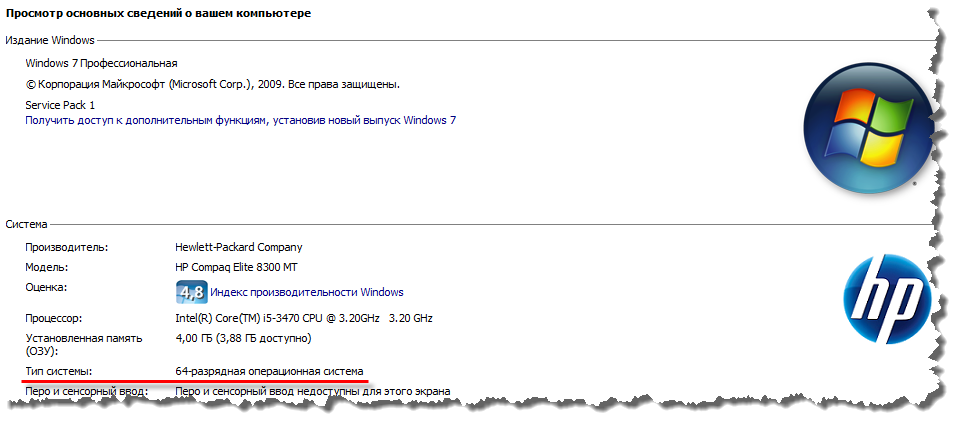959x424 pixels.
Task: Click the Просмотр основных сведений heading
Action: click(x=158, y=14)
